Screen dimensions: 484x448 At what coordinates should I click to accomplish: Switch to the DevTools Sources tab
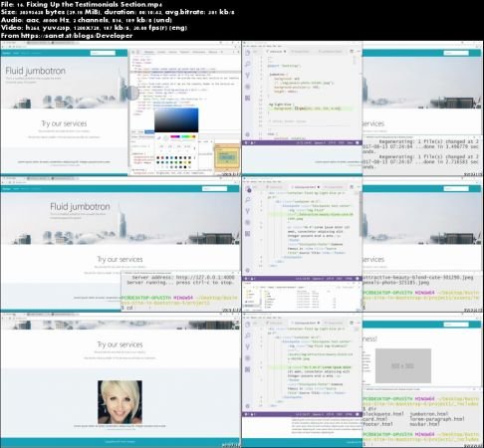click(172, 52)
